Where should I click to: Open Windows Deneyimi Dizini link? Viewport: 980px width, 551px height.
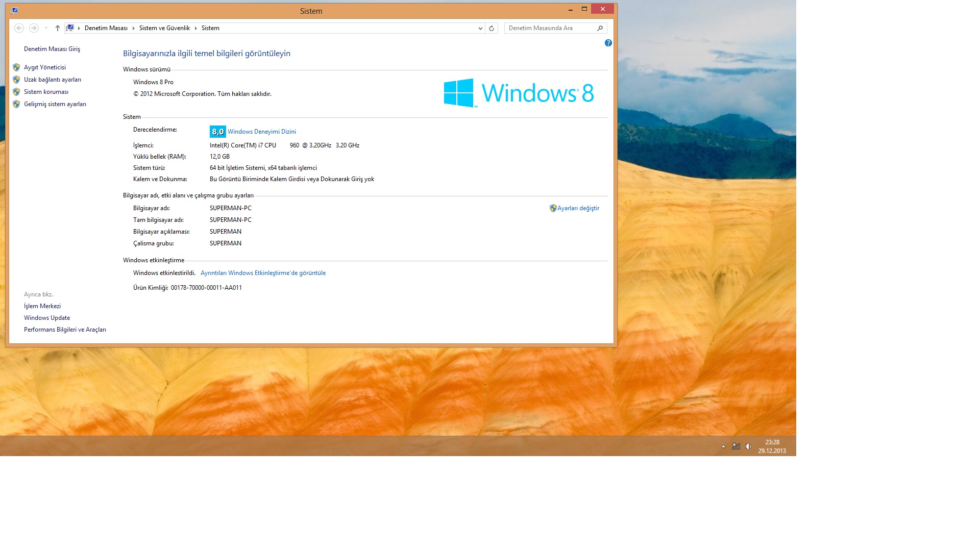pos(262,132)
